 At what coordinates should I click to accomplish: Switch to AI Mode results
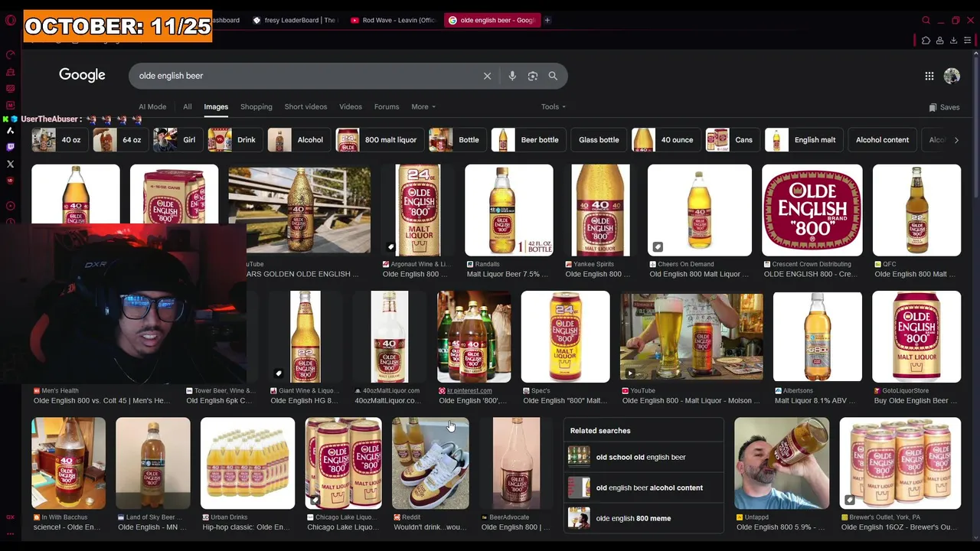tap(152, 106)
